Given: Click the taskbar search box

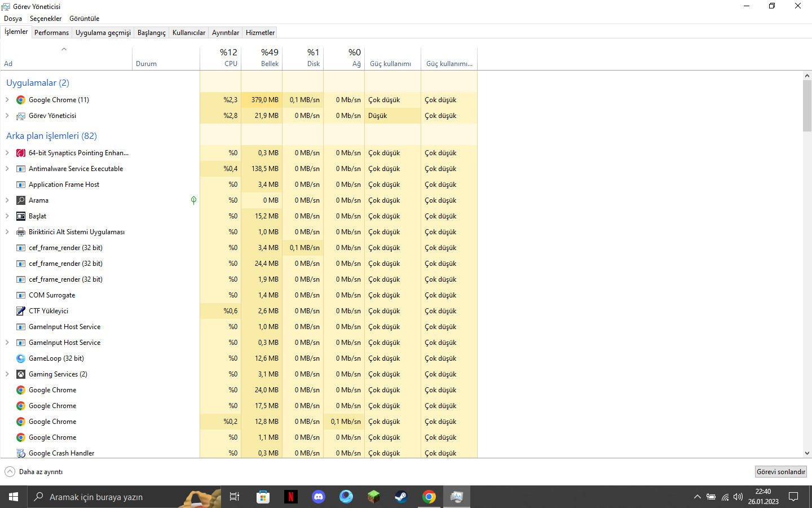Looking at the screenshot, I should [x=124, y=497].
